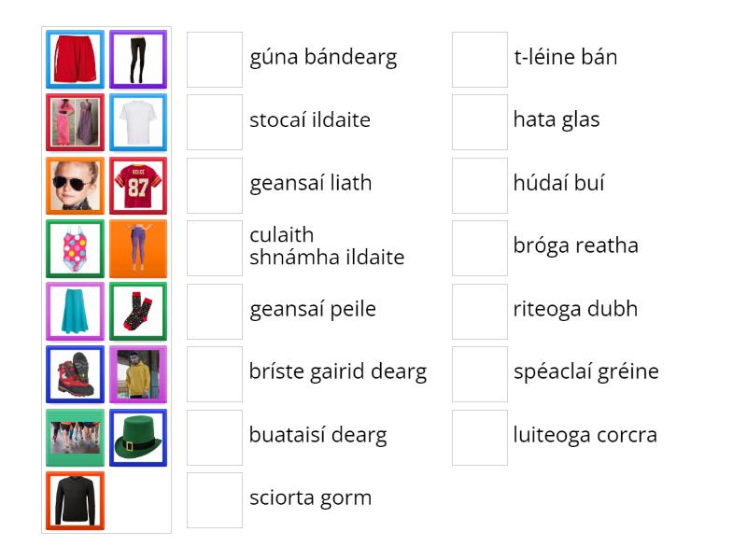Click the answer box for "bróga reatha"
747x560 pixels.
(x=480, y=248)
